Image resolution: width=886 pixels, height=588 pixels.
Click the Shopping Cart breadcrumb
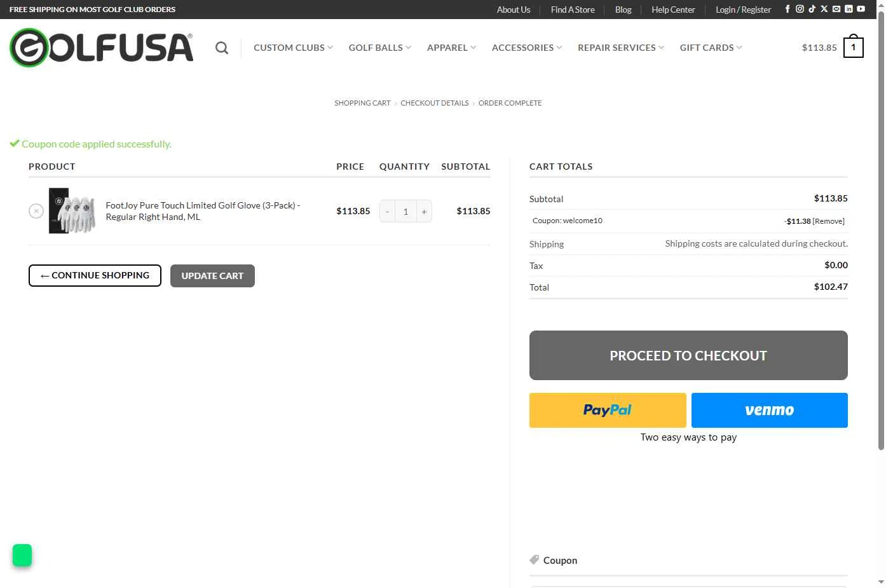pyautogui.click(x=362, y=103)
